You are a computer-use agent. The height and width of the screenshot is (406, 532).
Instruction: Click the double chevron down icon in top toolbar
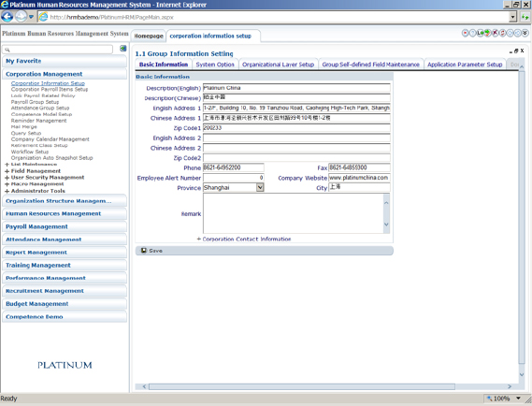pos(525,33)
